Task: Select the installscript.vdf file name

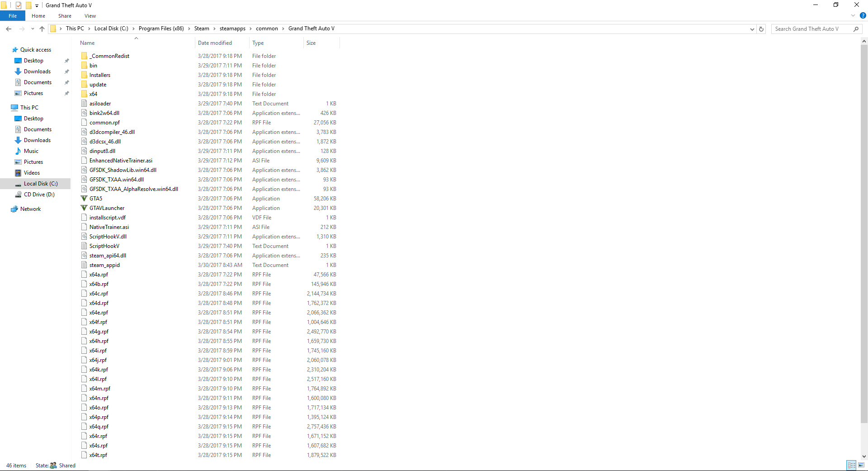Action: pyautogui.click(x=108, y=218)
